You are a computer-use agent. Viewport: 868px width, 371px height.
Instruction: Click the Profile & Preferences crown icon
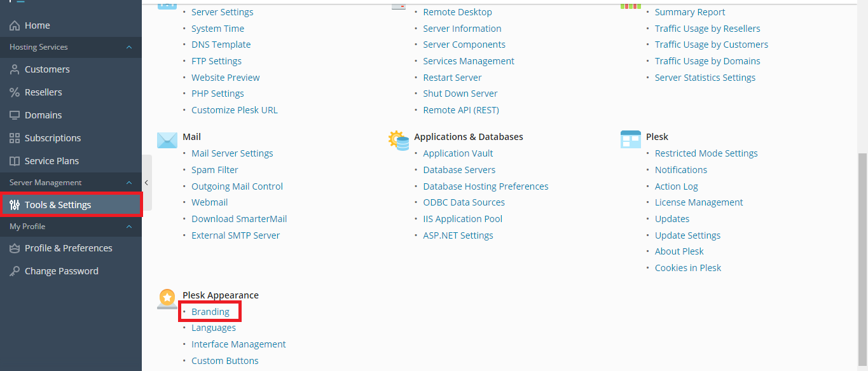15,248
